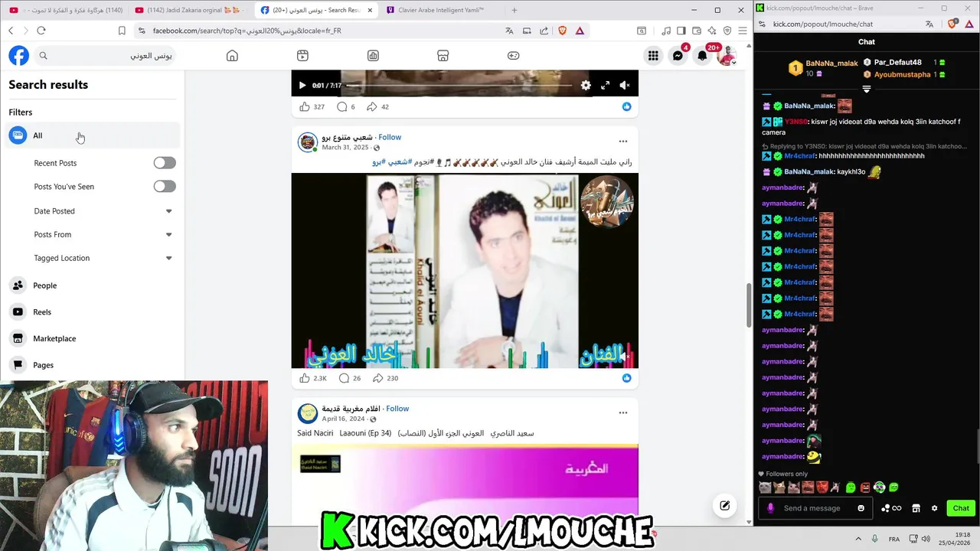Open options for افلام مغربية قديمة post
The width and height of the screenshot is (980, 551).
(x=623, y=412)
